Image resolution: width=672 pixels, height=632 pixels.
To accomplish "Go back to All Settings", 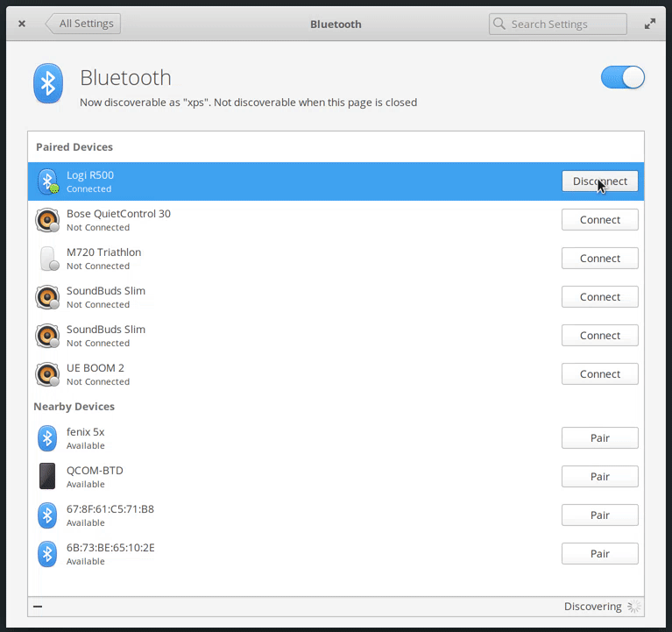I will click(82, 24).
